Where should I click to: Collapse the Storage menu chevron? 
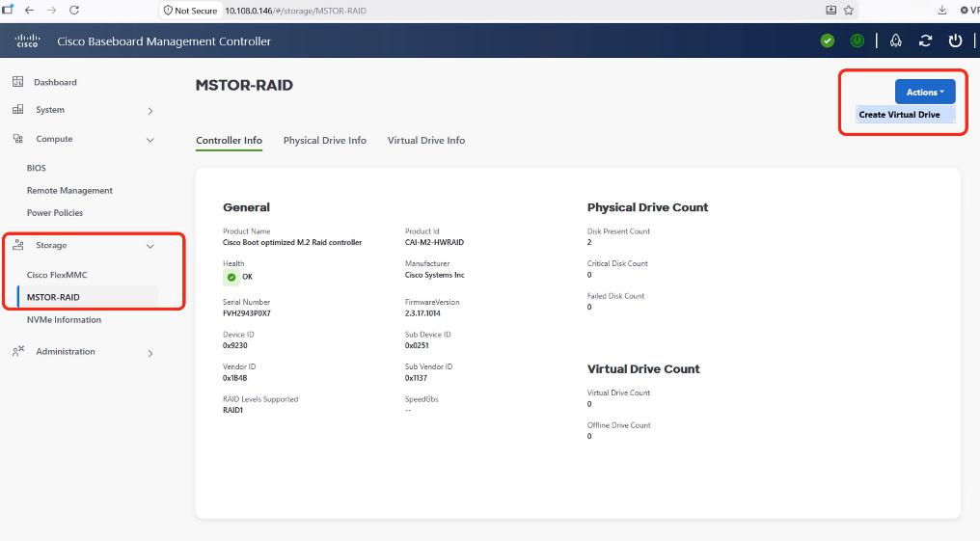[x=150, y=246]
